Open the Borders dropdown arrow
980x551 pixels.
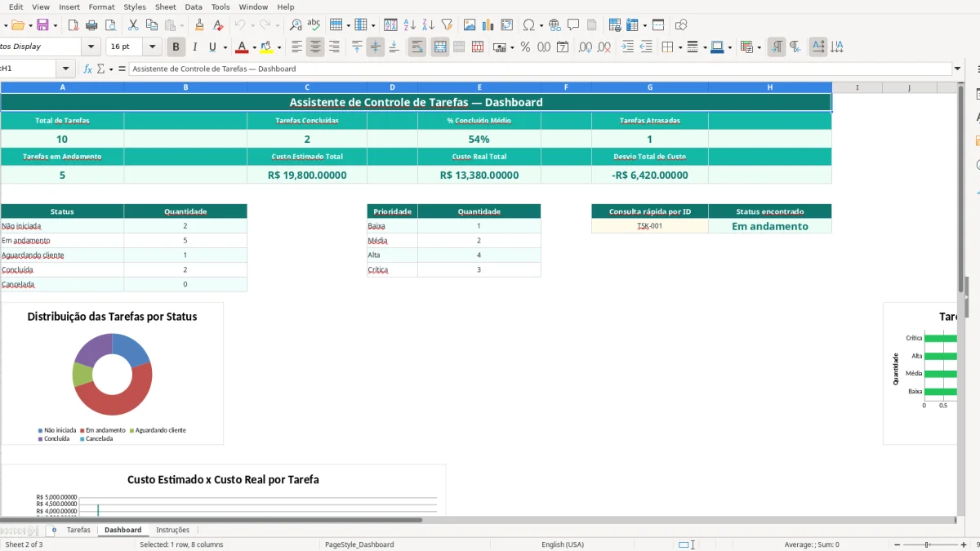(x=679, y=47)
